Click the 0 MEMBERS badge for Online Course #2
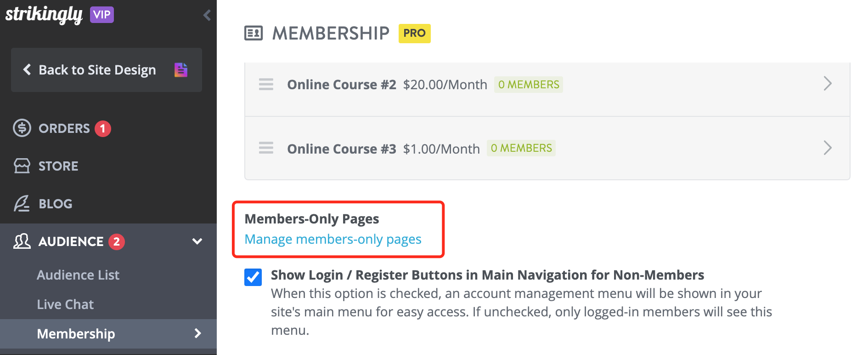Viewport: 868px width, 355px height. [x=528, y=85]
